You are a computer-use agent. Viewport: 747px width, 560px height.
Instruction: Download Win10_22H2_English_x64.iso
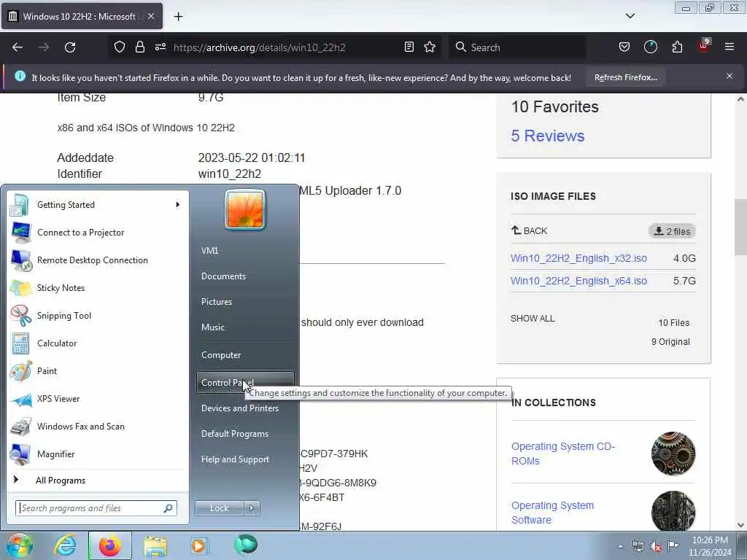pyautogui.click(x=578, y=281)
